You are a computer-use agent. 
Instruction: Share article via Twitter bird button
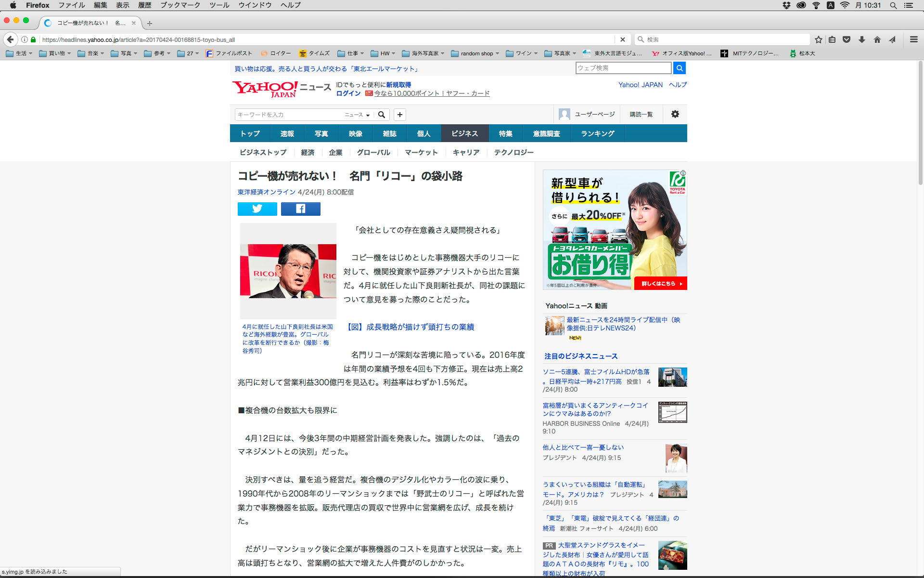(x=257, y=209)
